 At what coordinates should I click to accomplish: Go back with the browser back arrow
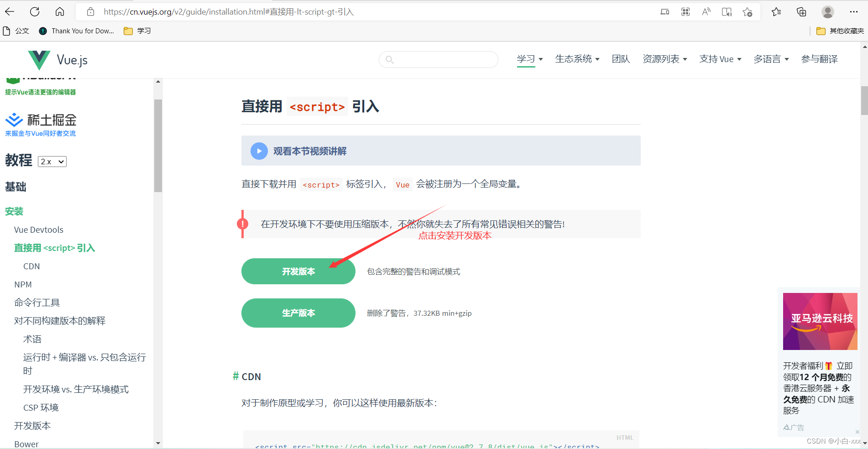(x=10, y=11)
